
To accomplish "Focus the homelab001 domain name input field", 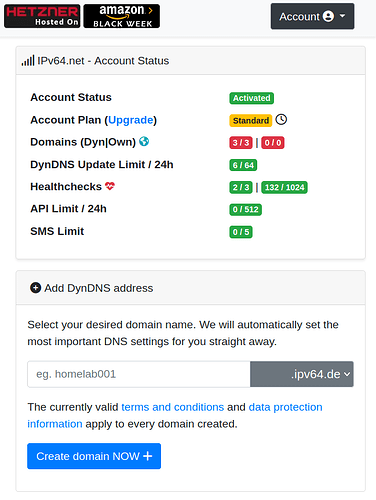I will coord(139,374).
